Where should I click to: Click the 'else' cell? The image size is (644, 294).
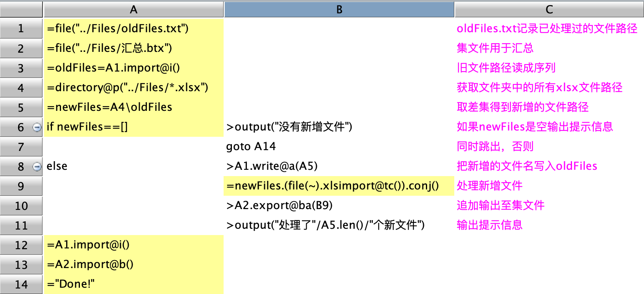133,166
